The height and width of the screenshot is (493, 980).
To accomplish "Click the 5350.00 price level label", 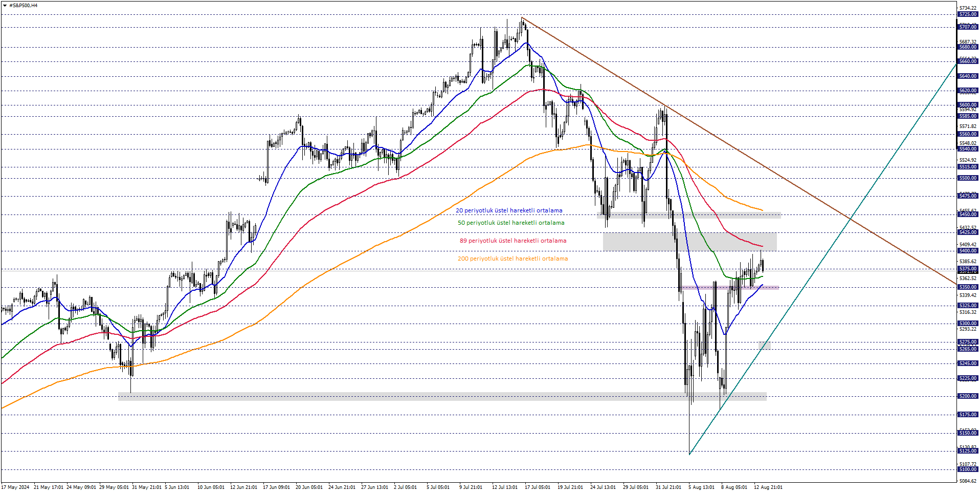I will coord(968,287).
